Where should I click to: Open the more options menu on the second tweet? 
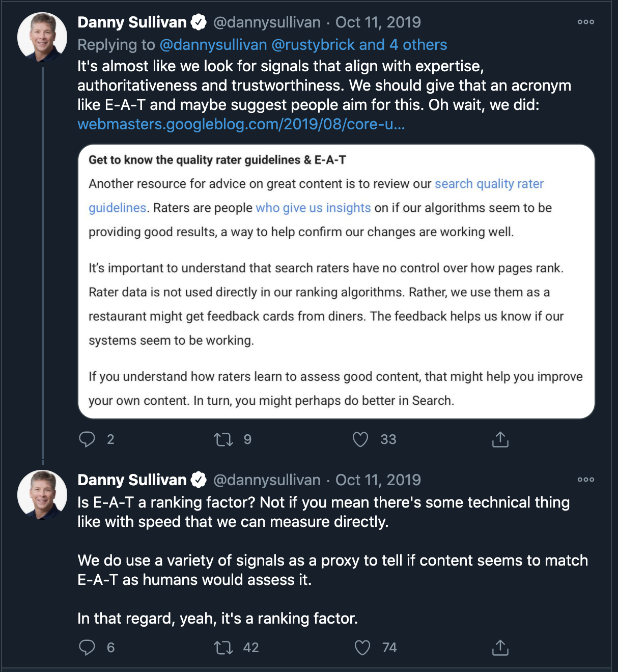pos(586,479)
